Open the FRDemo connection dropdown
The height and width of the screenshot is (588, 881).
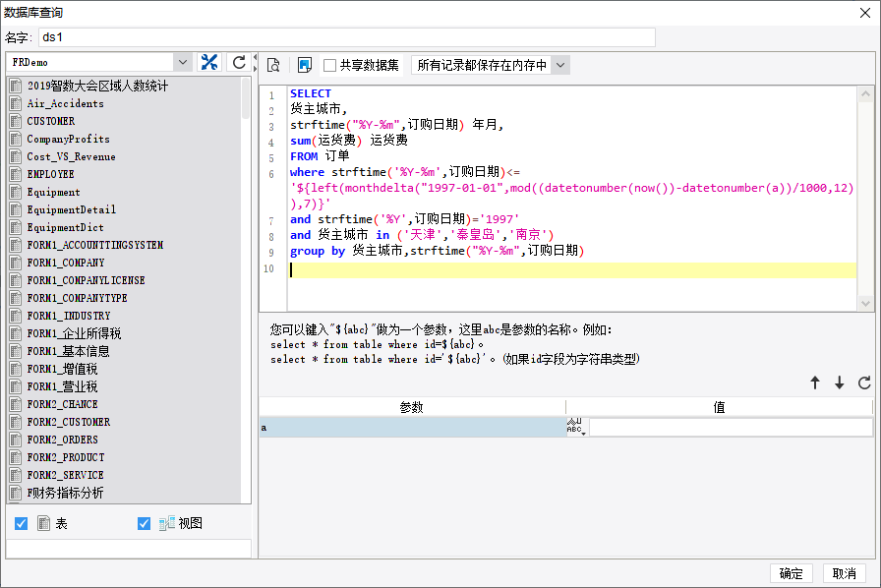coord(182,62)
